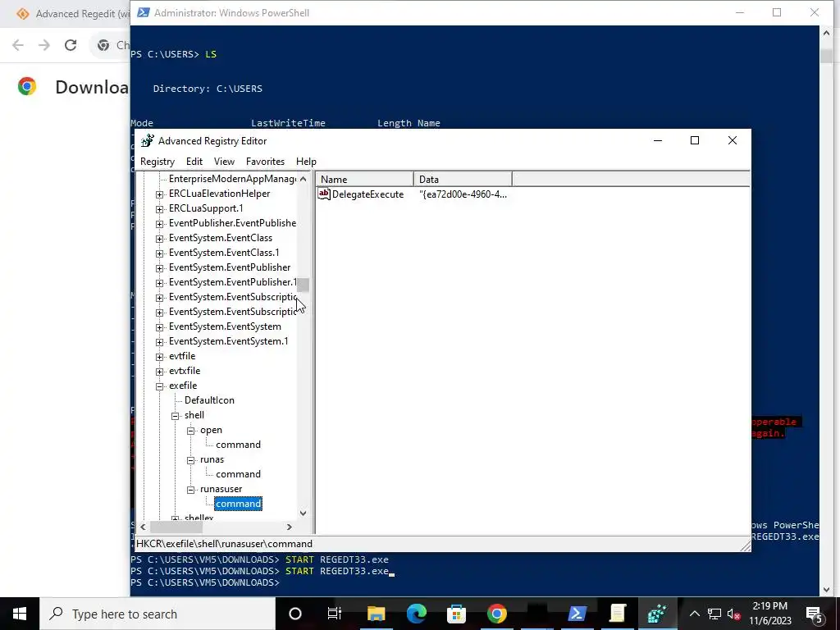Expand the EventSystem.EventClass.1 key
The height and width of the screenshot is (630, 840).
click(x=159, y=253)
